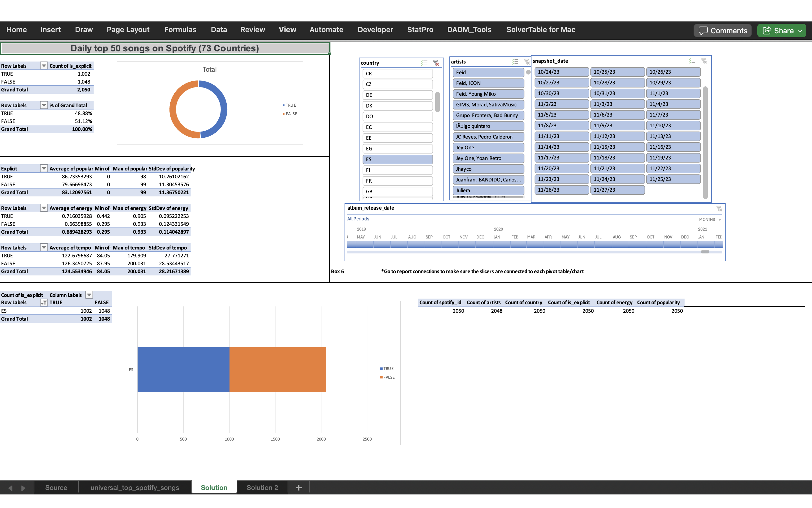Click blue TRUE bar in ES chart
Viewport: 812px width, 508px height.
coord(183,370)
